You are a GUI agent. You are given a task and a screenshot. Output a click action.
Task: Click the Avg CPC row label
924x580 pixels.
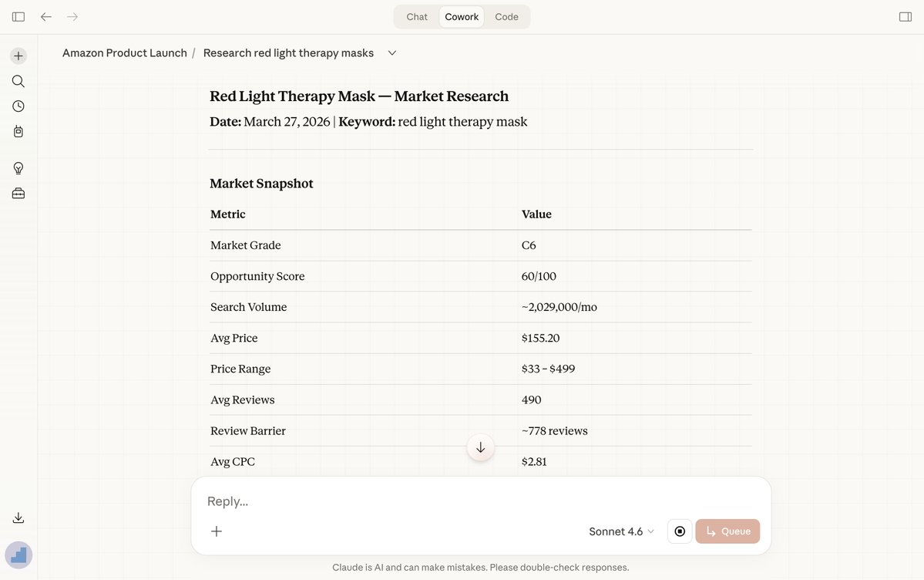(x=233, y=462)
